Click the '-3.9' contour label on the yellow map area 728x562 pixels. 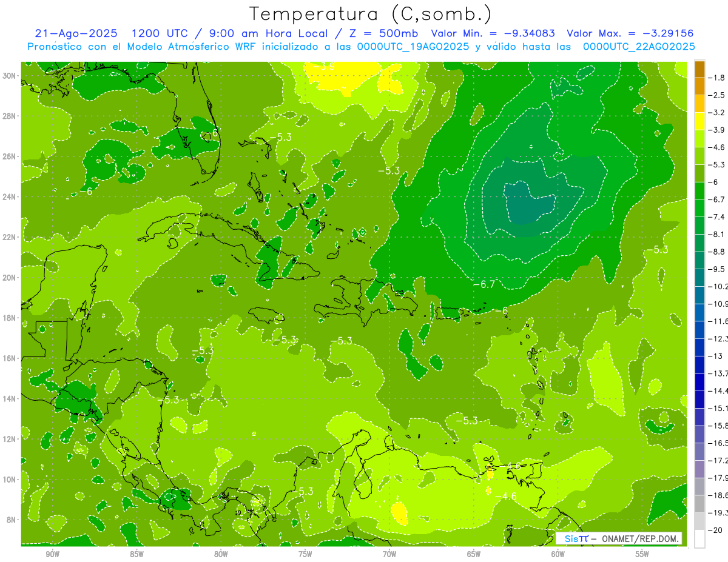pyautogui.click(x=325, y=66)
